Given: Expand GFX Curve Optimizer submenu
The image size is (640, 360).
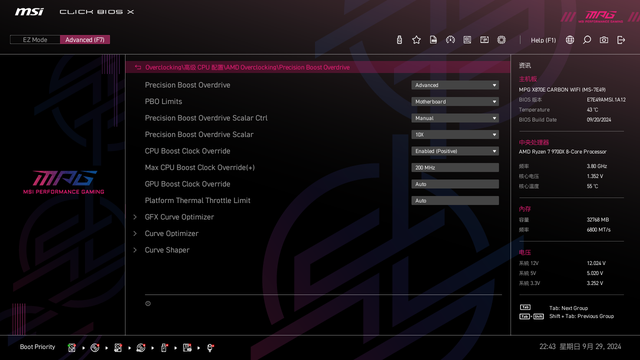Looking at the screenshot, I should coord(179,217).
